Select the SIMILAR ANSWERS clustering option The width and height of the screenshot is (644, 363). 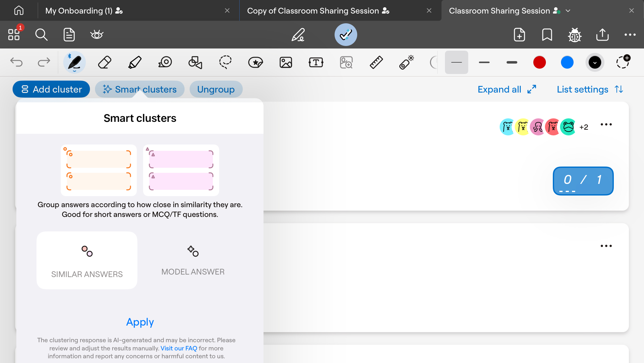[87, 260]
